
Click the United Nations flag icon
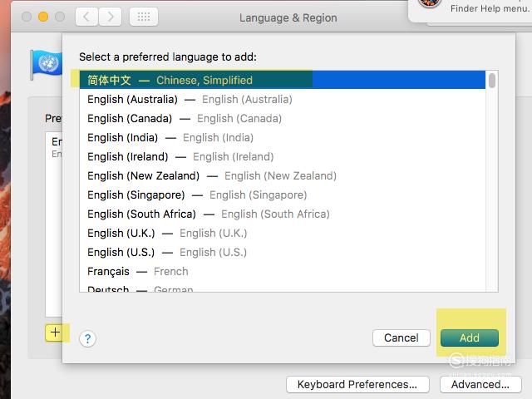[x=47, y=65]
